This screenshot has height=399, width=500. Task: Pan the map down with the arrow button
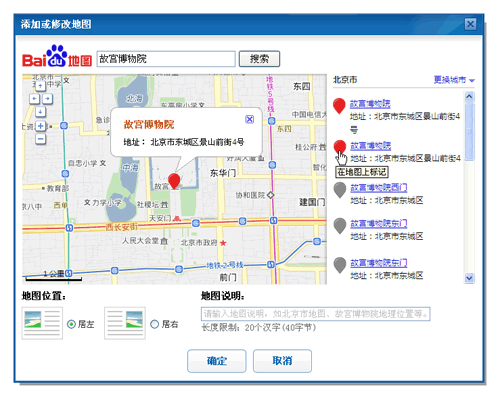pos(40,112)
